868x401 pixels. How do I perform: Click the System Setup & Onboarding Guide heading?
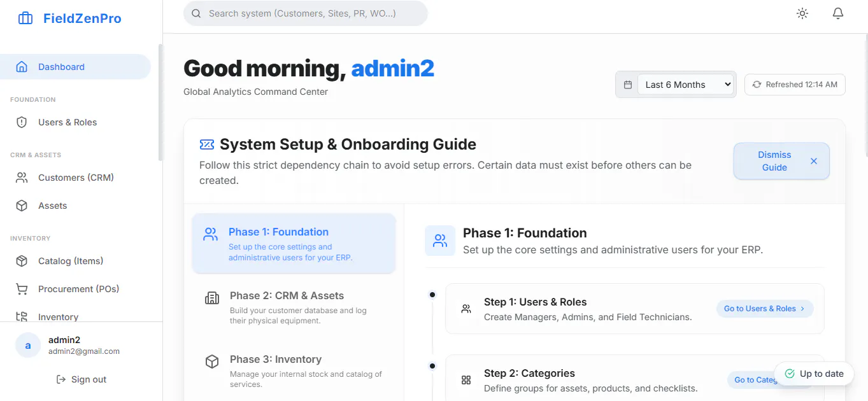(x=348, y=144)
